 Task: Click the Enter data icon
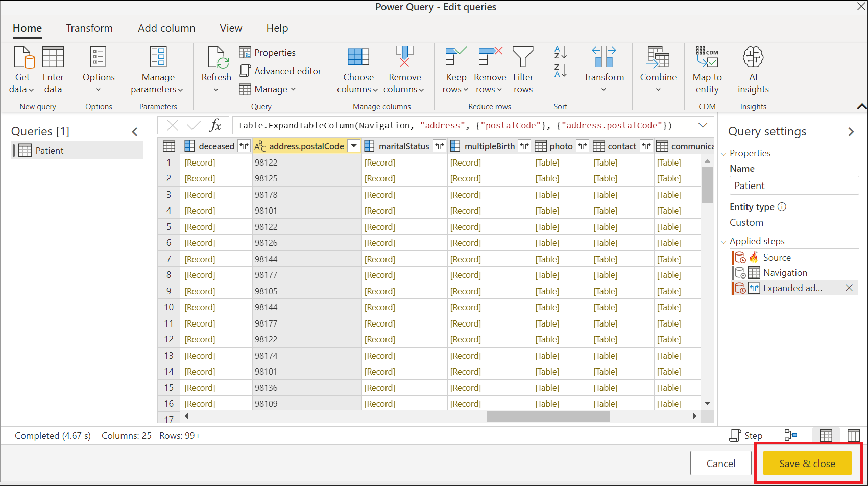(x=53, y=57)
